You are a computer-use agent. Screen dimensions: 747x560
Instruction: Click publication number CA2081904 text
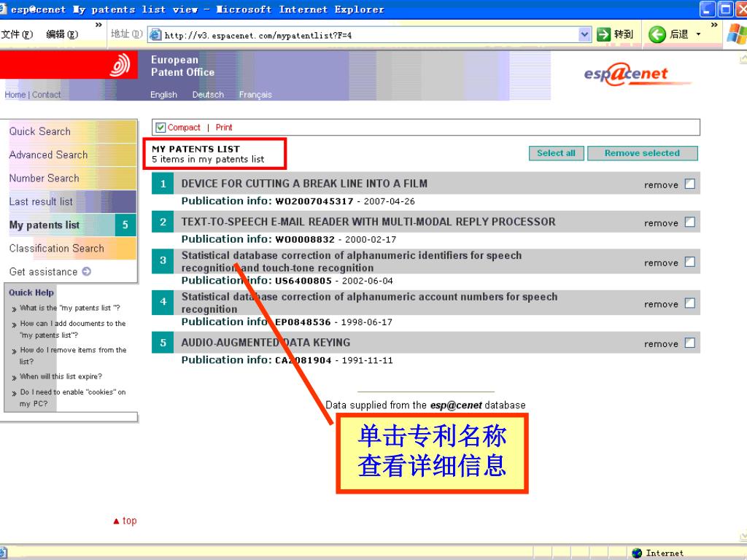[303, 360]
